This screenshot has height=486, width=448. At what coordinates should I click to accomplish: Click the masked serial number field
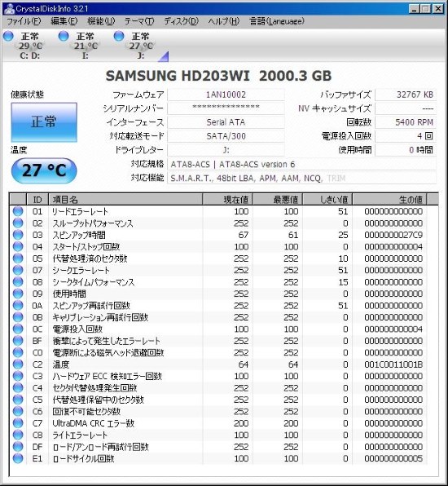(226, 108)
